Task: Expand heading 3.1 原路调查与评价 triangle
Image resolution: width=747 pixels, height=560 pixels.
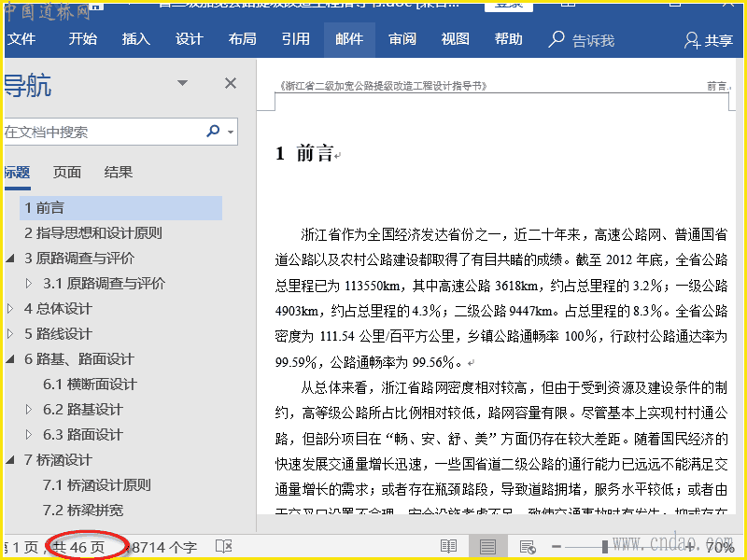Action: click(29, 284)
